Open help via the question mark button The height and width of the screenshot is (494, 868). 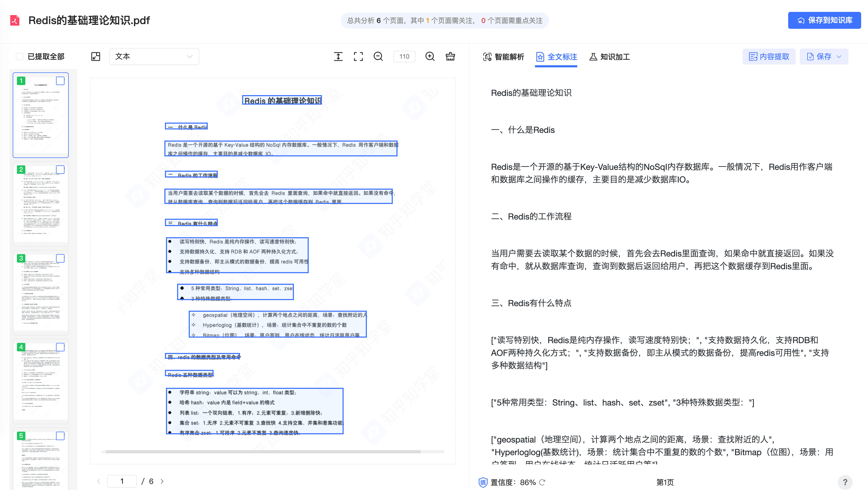pos(845,482)
